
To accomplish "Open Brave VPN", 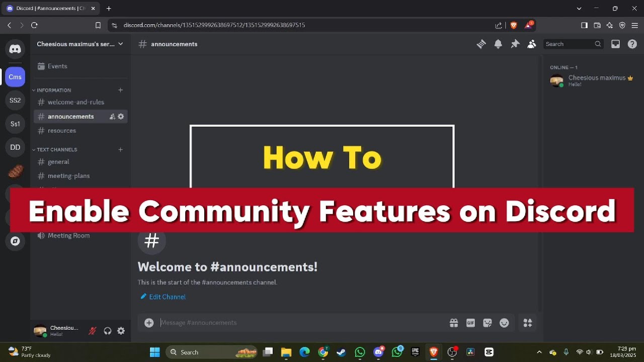I will coord(622,25).
